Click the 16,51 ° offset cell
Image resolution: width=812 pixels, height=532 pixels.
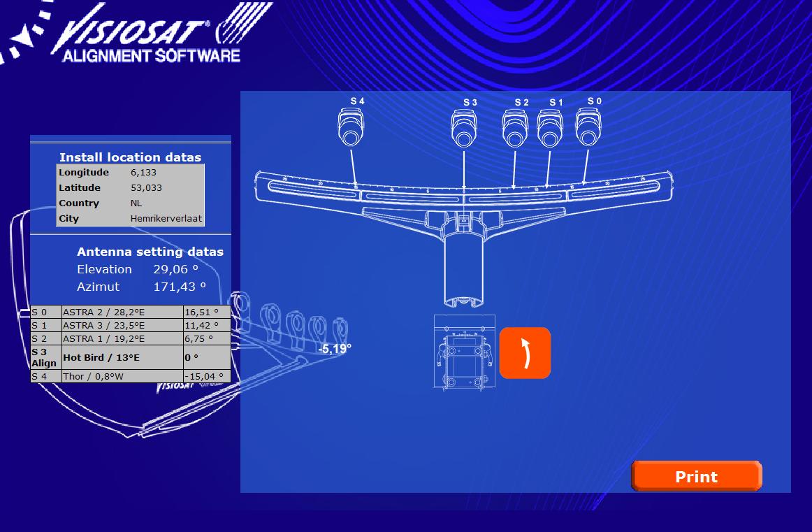point(207,312)
